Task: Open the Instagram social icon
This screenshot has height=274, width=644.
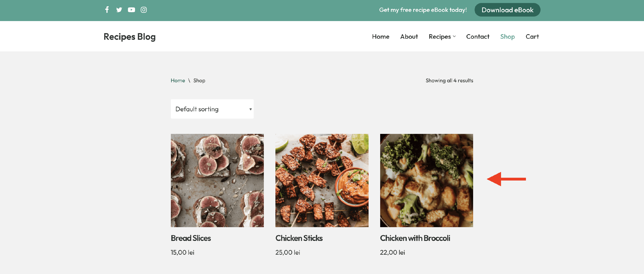Action: [143, 10]
